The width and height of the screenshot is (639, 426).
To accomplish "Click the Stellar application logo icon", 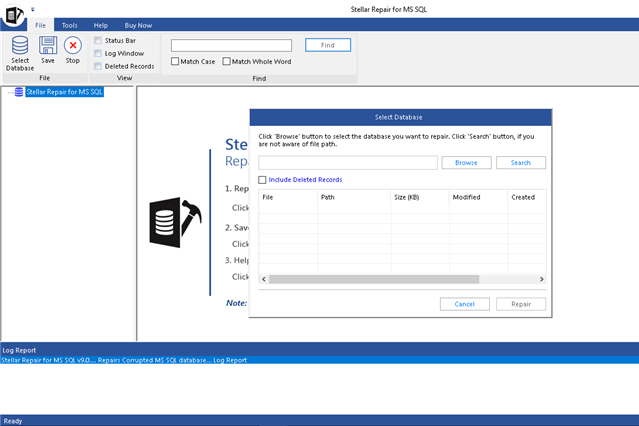I will pos(14,15).
